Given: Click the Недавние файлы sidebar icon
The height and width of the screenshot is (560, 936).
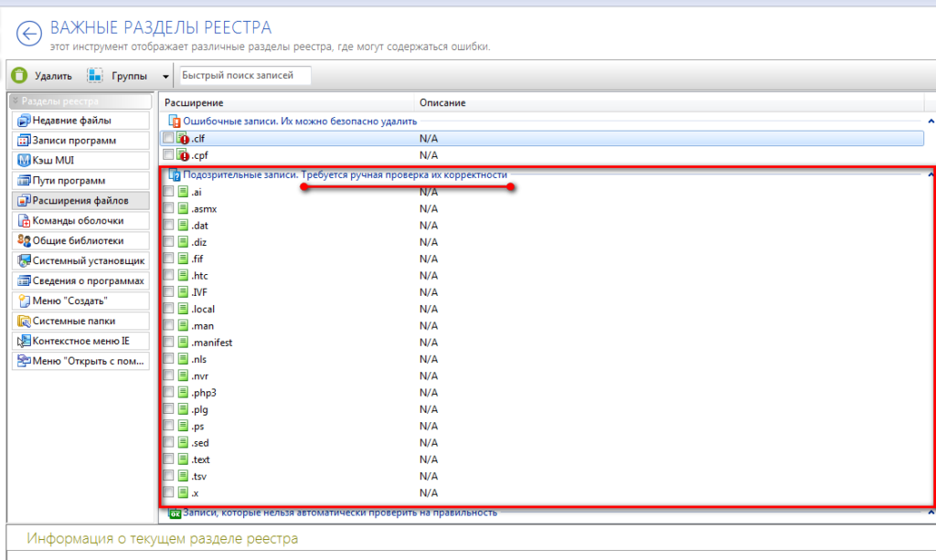Looking at the screenshot, I should 24,121.
